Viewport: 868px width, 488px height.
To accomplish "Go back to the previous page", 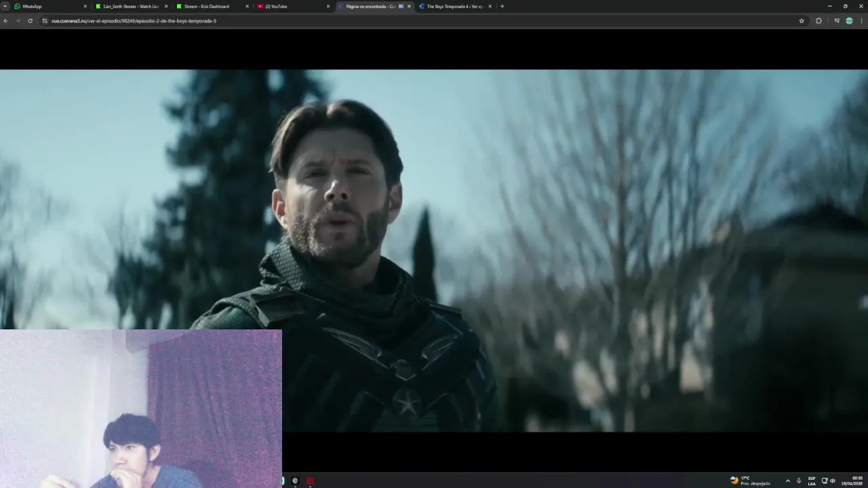I will (x=5, y=21).
